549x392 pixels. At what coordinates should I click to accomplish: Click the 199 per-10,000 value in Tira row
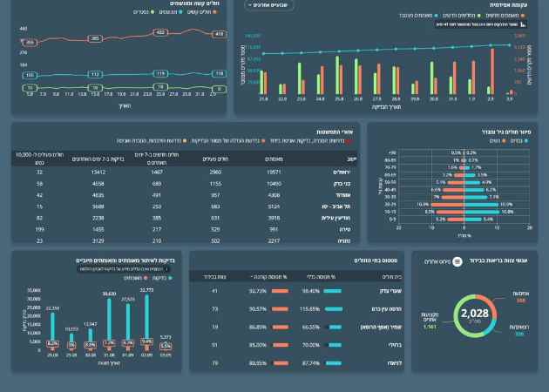39,229
